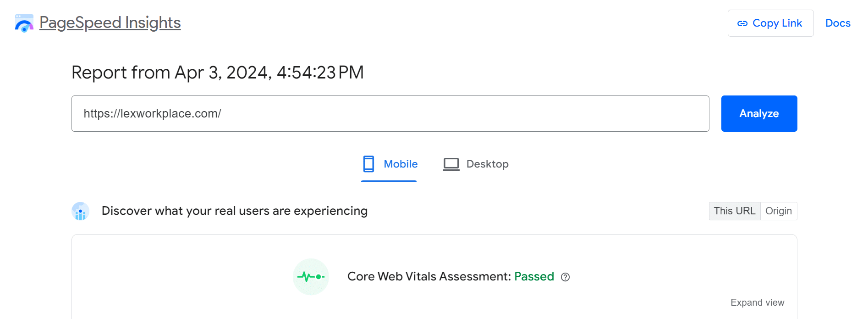
Task: Open the help tooltip next to Passed
Action: pyautogui.click(x=566, y=277)
